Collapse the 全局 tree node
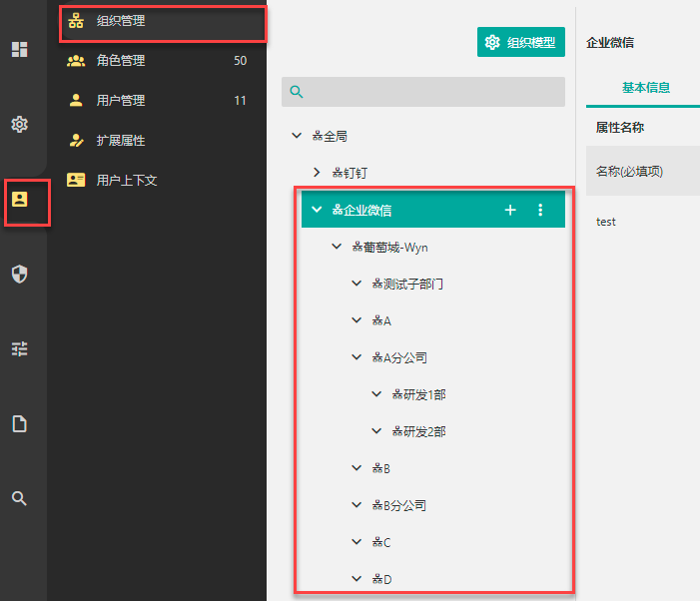700x601 pixels. click(x=297, y=135)
